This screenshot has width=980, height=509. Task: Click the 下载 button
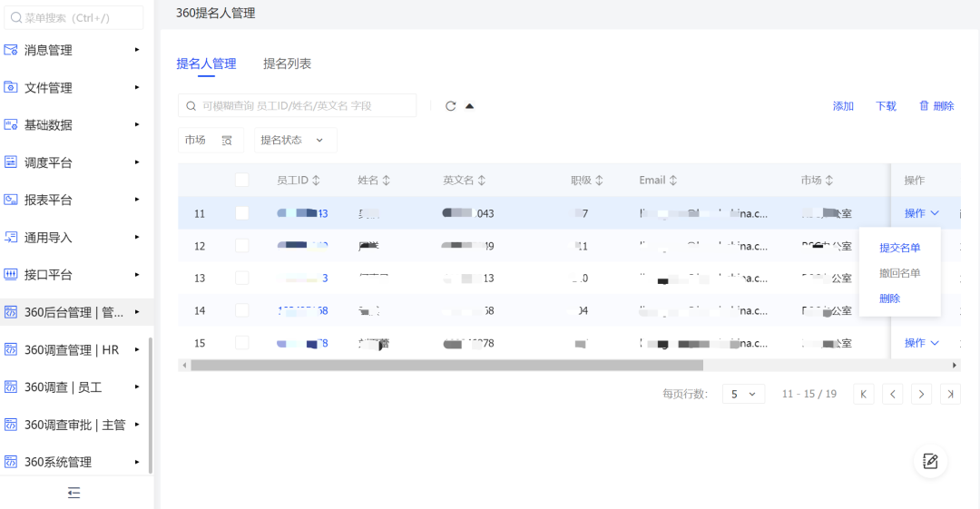(886, 106)
